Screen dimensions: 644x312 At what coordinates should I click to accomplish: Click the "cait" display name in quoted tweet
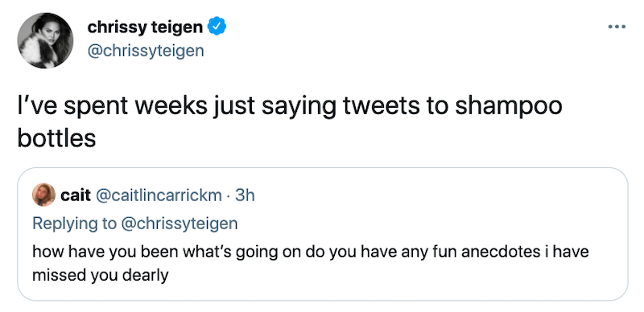pos(76,195)
